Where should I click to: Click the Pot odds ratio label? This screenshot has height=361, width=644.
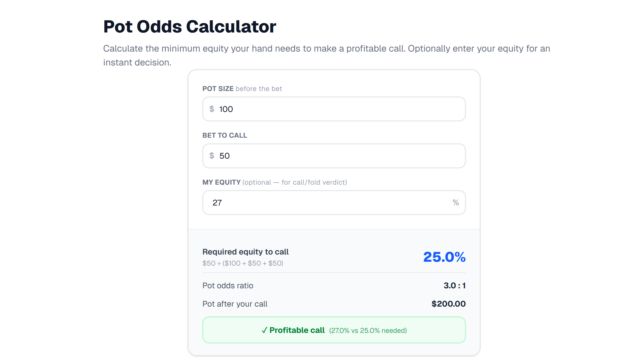tap(228, 286)
